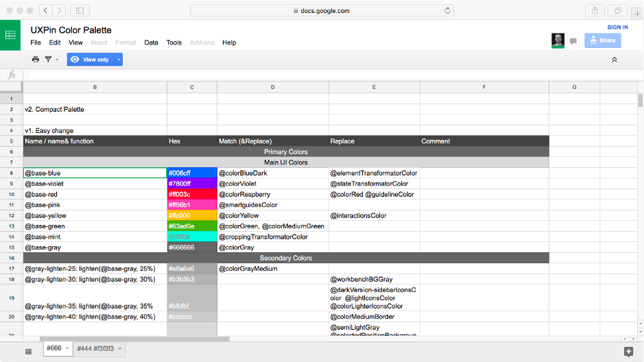Click the SIGN IN link

pos(617,27)
